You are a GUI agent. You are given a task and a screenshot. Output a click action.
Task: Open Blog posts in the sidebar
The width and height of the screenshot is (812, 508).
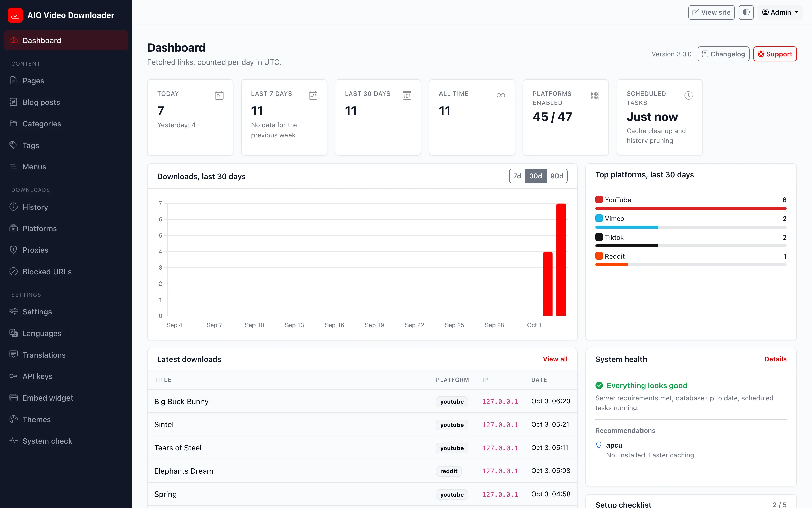(x=66, y=102)
